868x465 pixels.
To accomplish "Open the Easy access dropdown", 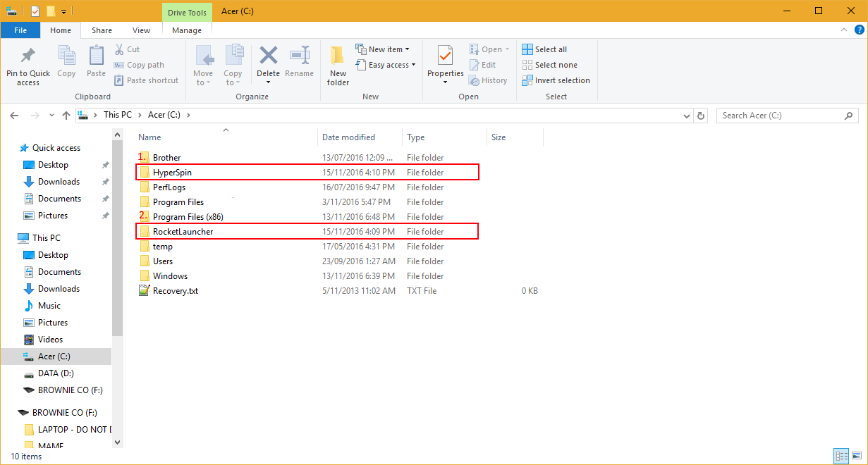I will tap(385, 65).
